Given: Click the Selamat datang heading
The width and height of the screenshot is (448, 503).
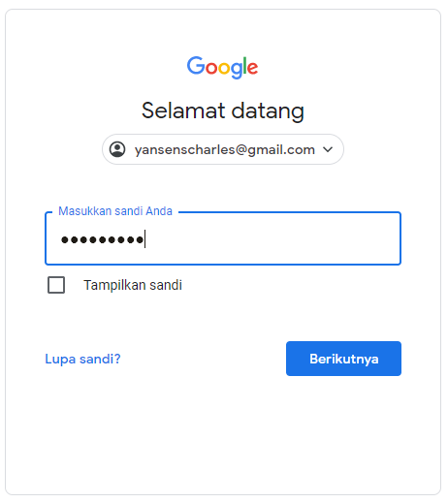Looking at the screenshot, I should coord(223,110).
